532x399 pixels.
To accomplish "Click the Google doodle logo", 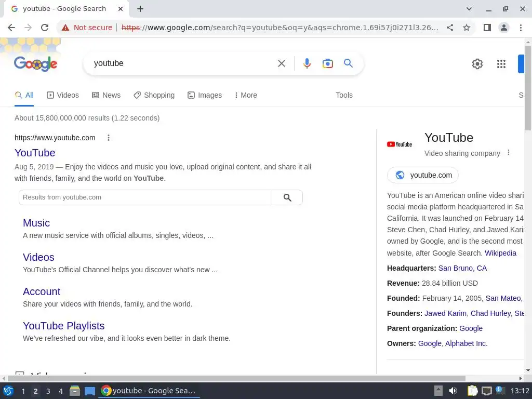I will point(36,63).
